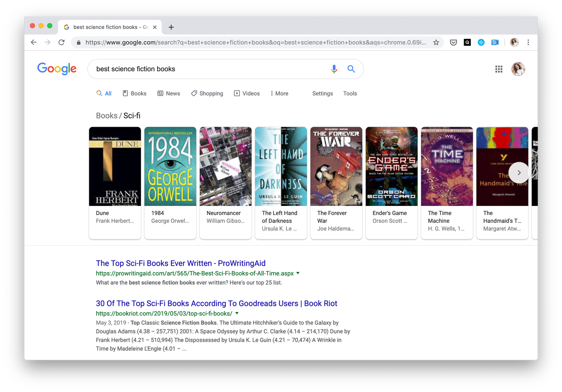Click the bookriot.com green URL
The width and height of the screenshot is (562, 392).
coord(164,313)
